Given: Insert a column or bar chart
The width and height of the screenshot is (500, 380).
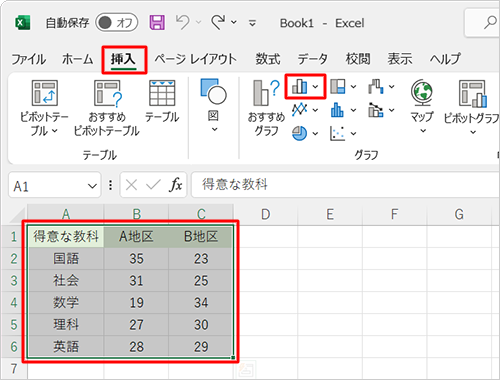Looking at the screenshot, I should click(x=305, y=87).
